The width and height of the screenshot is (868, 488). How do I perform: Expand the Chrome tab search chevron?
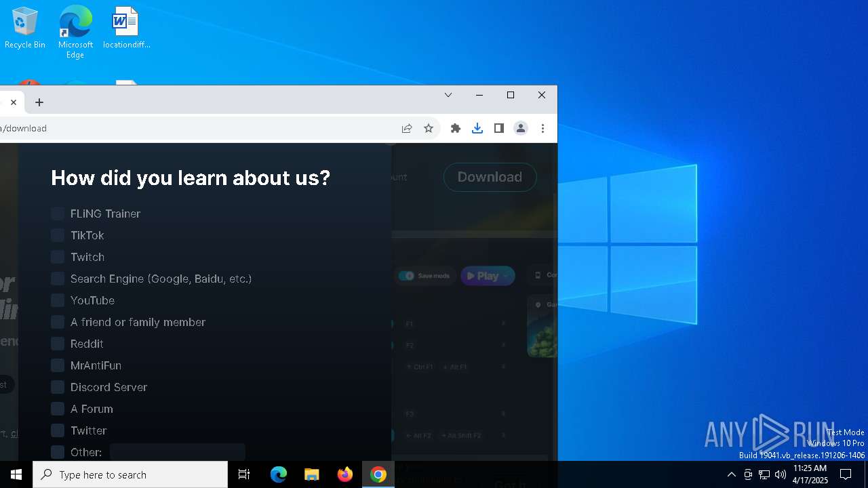pos(448,95)
